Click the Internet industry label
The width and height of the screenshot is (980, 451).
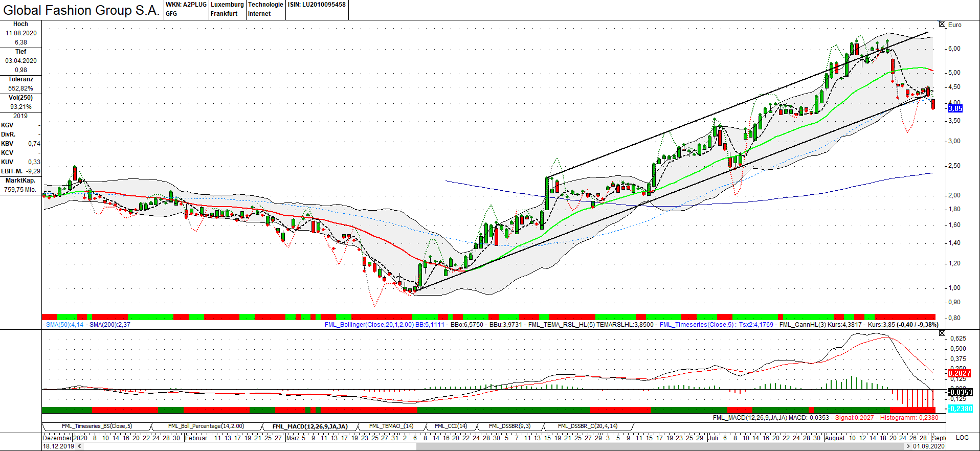[259, 14]
